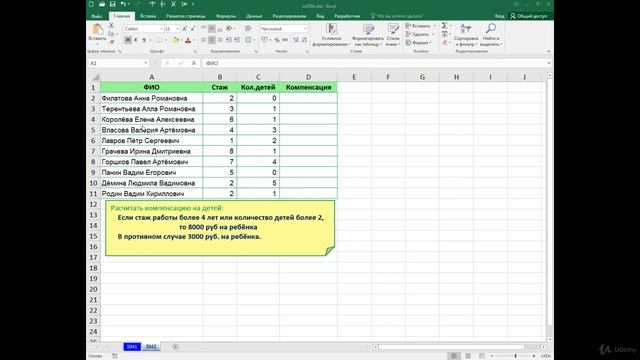The image size is (640, 360).
Task: Toggle Underline formatting
Action: 144,40
